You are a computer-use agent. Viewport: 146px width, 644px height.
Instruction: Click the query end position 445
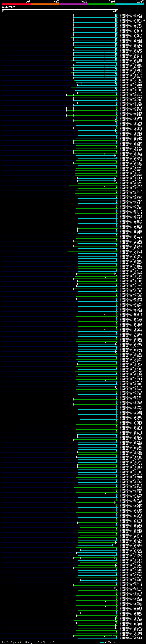click(115, 11)
